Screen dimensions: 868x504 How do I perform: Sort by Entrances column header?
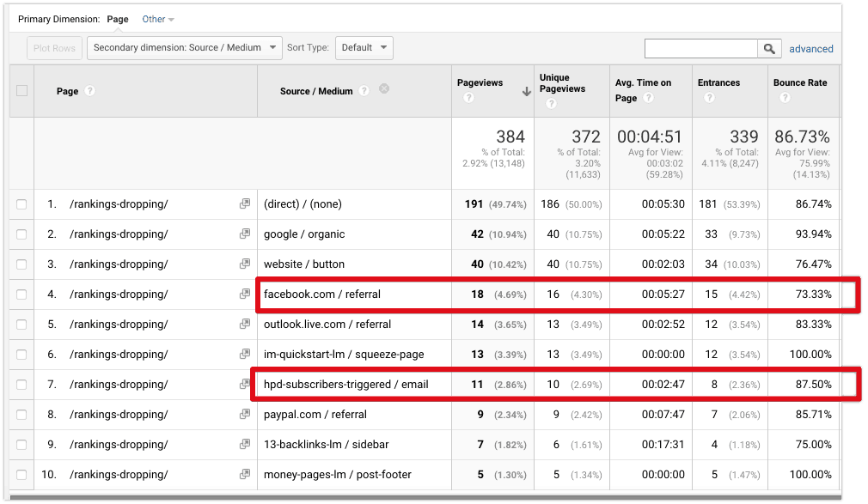pyautogui.click(x=718, y=83)
